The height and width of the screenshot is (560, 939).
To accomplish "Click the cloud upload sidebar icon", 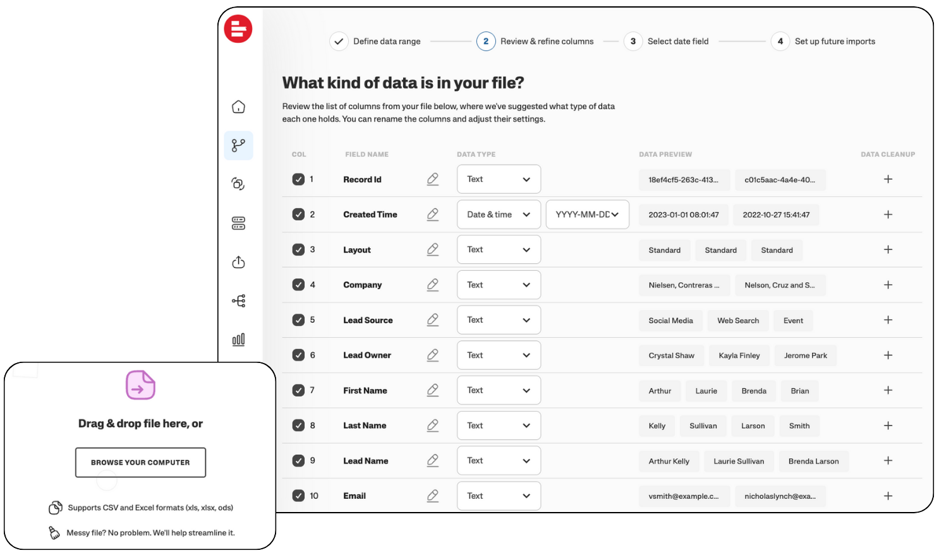I will click(x=238, y=262).
